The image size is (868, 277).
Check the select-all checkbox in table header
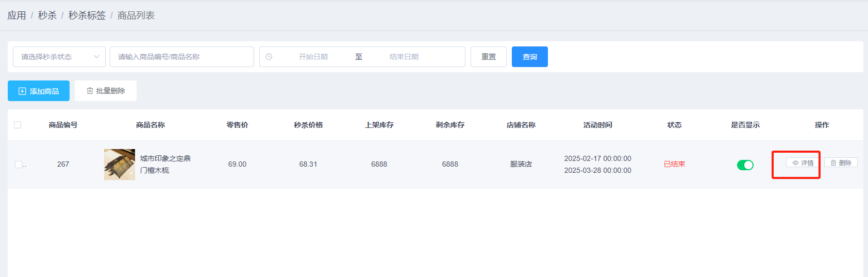tap(18, 125)
